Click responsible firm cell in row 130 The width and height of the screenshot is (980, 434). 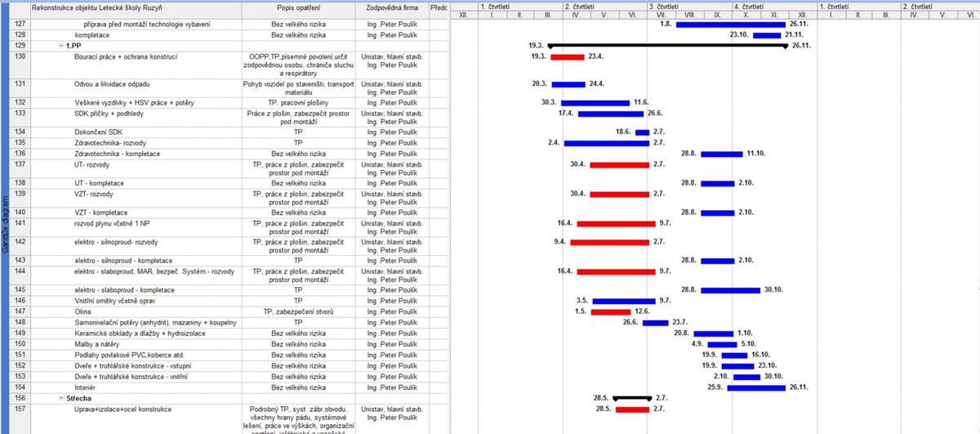[x=390, y=65]
